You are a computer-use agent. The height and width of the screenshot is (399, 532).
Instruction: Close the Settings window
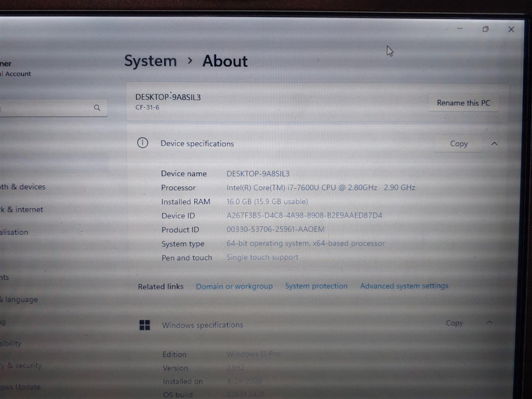[x=511, y=29]
